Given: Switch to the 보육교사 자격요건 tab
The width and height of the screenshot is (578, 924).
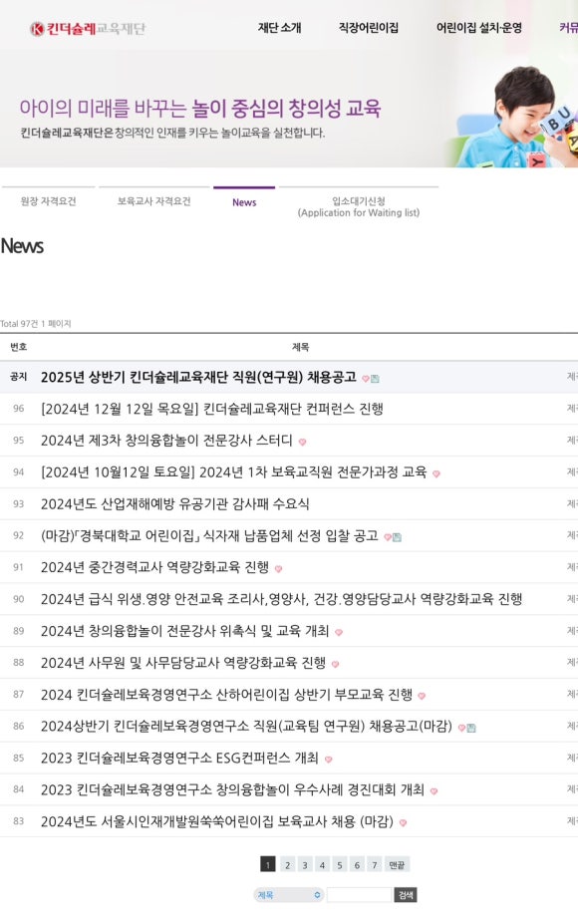Looking at the screenshot, I should (x=153, y=201).
